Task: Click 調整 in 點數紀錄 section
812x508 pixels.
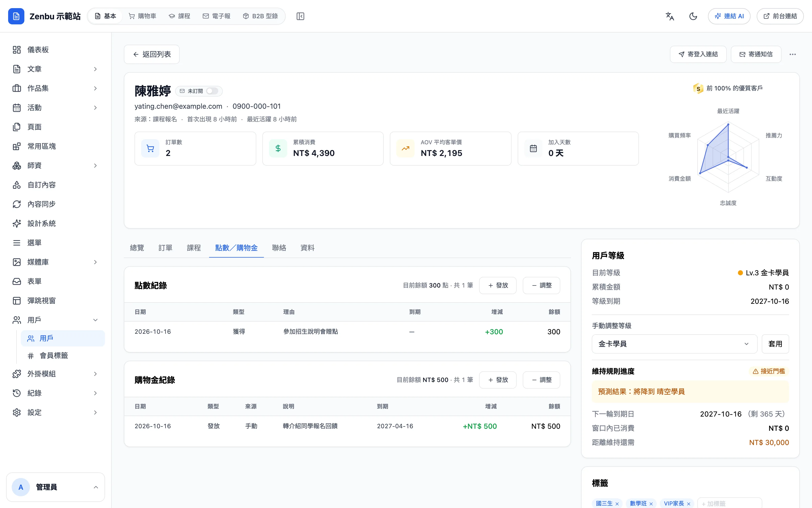Action: coord(541,285)
